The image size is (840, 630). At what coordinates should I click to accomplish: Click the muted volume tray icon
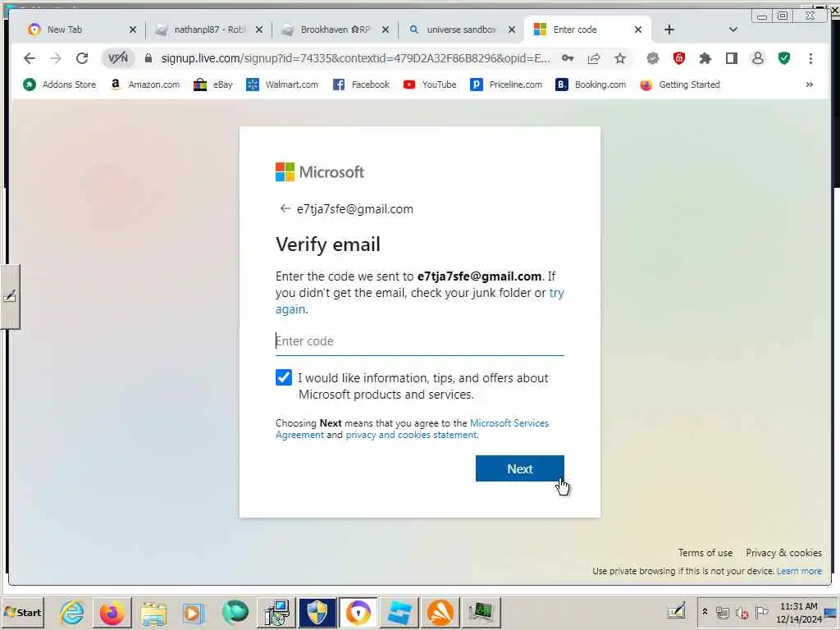742,612
